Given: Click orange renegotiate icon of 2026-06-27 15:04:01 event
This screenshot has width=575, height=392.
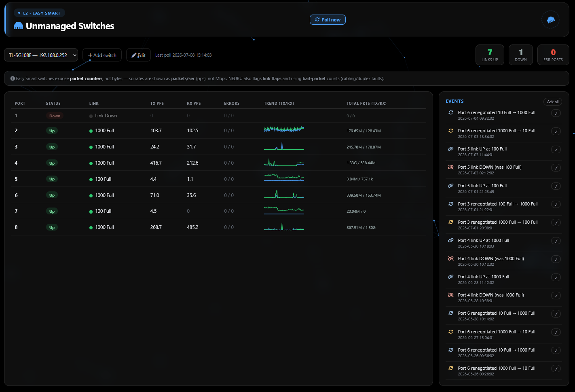Looking at the screenshot, I should [450, 332].
